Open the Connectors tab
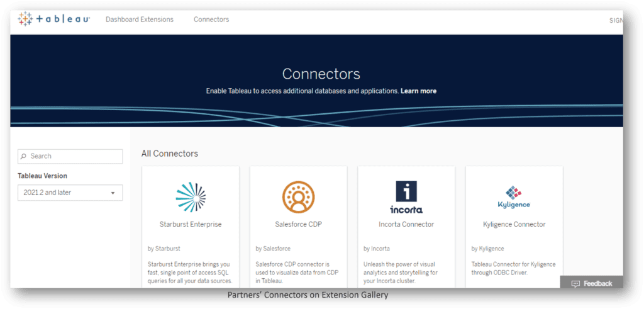The height and width of the screenshot is (309, 644). point(211,20)
